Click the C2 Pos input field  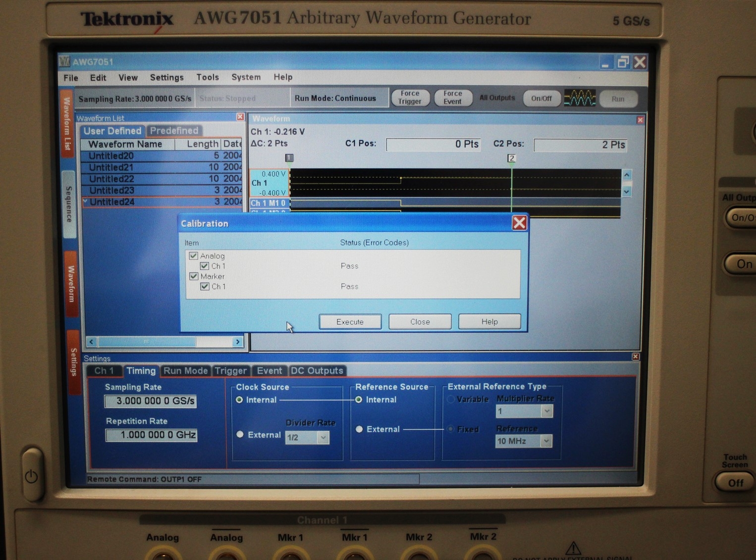click(x=580, y=145)
